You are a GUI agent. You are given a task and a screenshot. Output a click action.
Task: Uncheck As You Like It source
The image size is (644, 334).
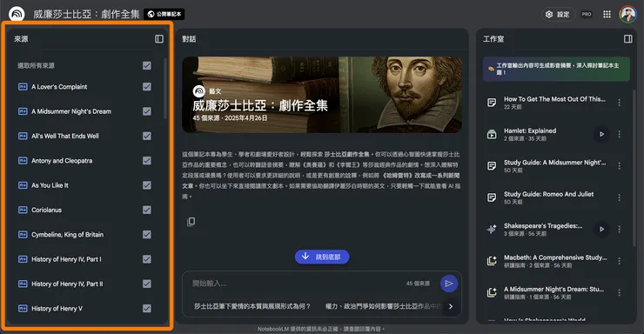pos(146,185)
